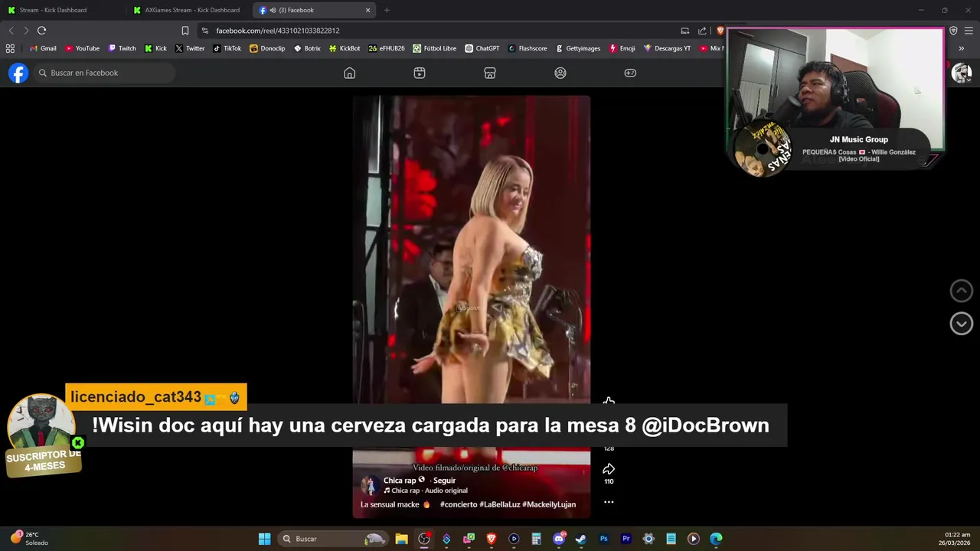Expand the hidden bookmarks chevron
980x551 pixels.
[961, 48]
